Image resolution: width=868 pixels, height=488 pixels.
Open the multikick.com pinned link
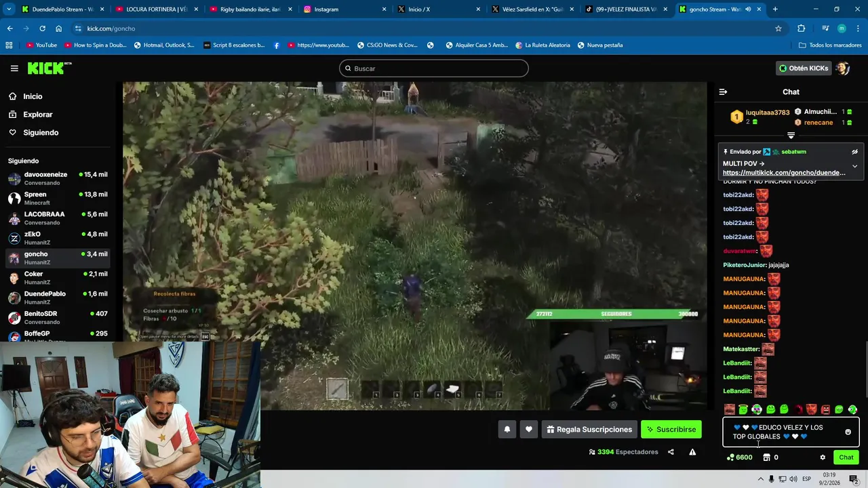pos(784,173)
